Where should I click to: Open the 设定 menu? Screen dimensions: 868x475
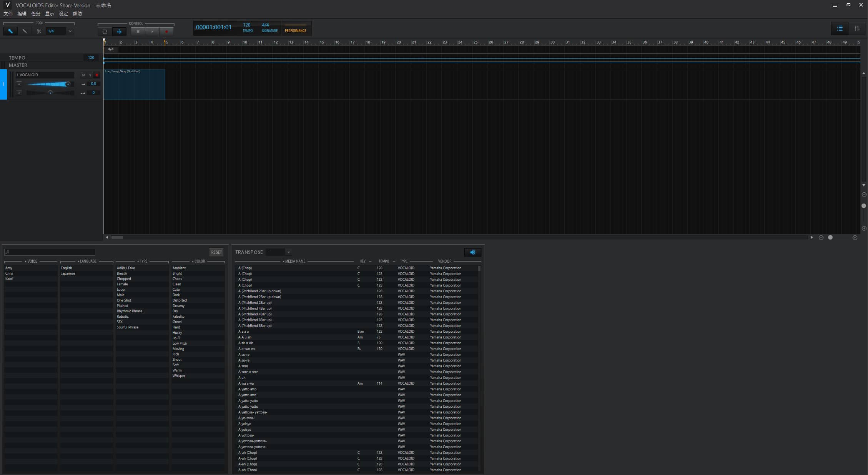pyautogui.click(x=63, y=14)
